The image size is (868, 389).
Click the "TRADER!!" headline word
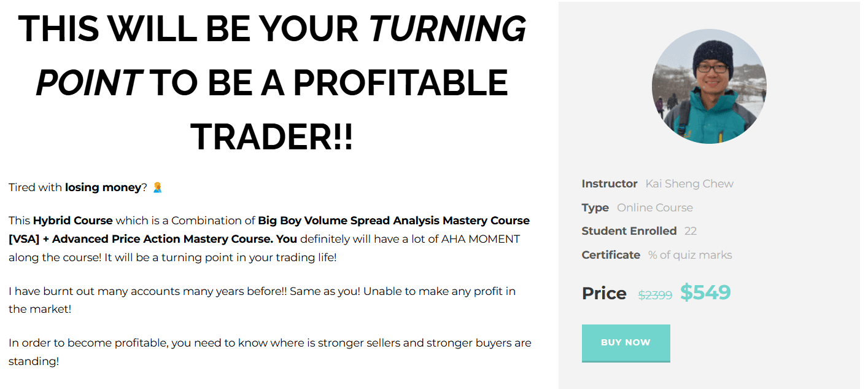[x=272, y=138]
